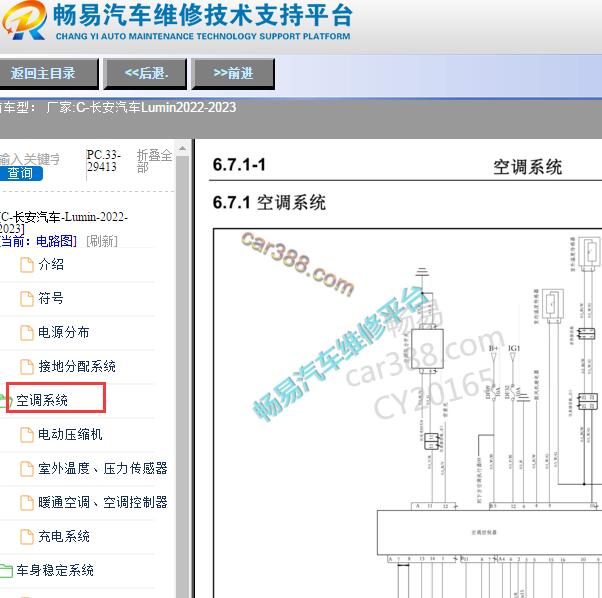Image resolution: width=602 pixels, height=598 pixels.
Task: Click the 厂家:C-长安汽车Lumin2022-2023 model text
Action: click(x=141, y=107)
